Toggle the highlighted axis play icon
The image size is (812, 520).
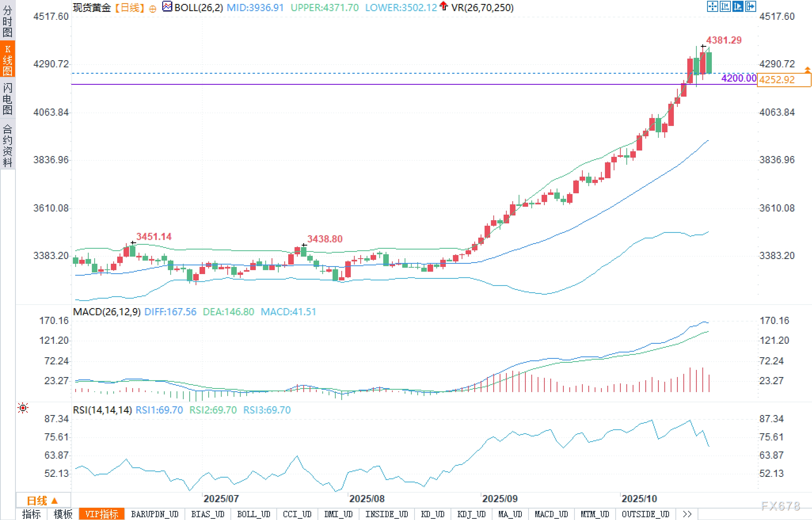738,6
